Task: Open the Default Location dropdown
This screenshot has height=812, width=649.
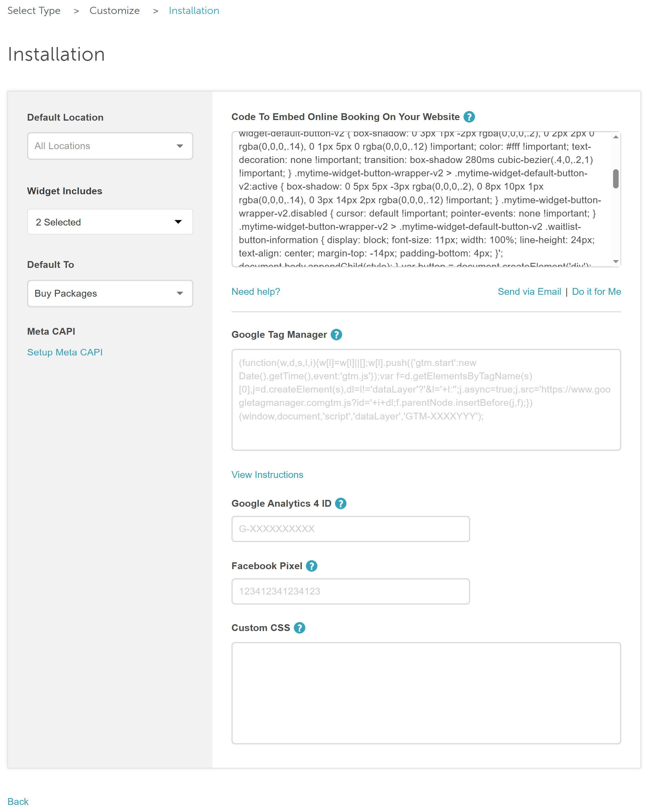Action: click(110, 146)
